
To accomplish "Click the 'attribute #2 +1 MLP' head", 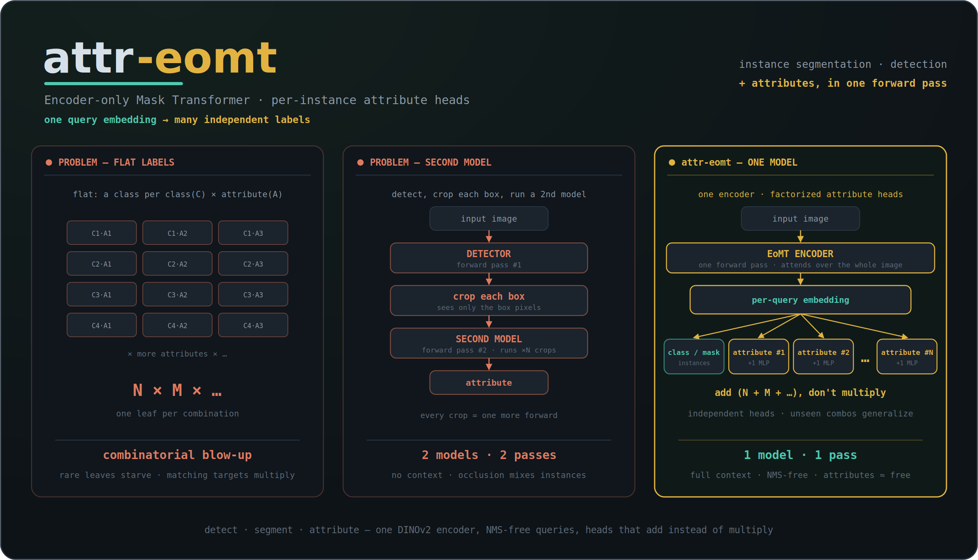I will click(823, 357).
